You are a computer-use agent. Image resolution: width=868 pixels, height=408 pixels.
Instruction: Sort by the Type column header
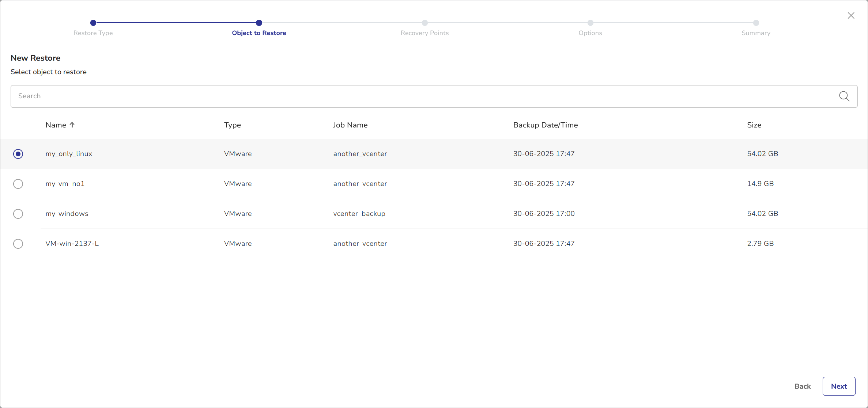232,125
